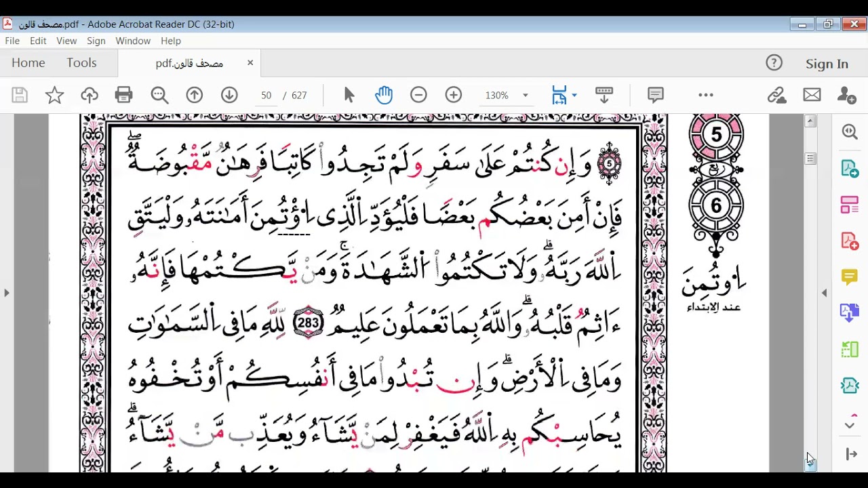Share the document with other people
Viewport: 868px width, 488px height.
click(x=846, y=95)
